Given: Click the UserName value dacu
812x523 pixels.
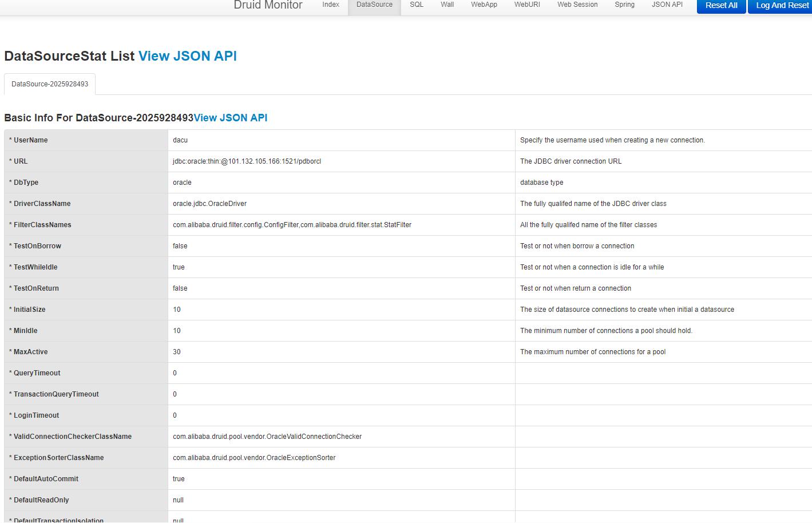Looking at the screenshot, I should point(180,140).
